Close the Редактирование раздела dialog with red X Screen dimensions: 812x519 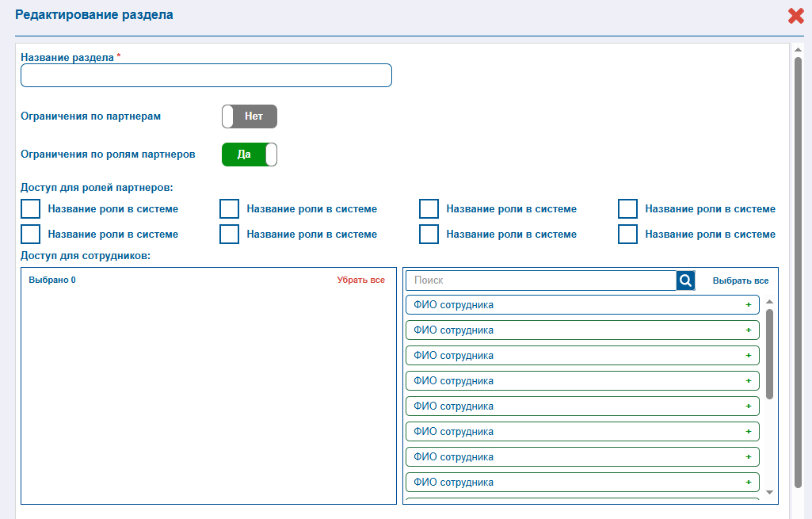pyautogui.click(x=796, y=16)
